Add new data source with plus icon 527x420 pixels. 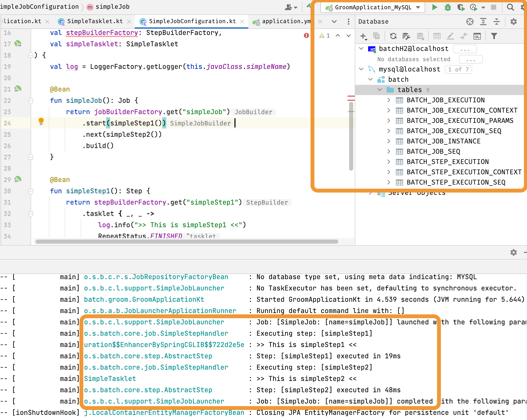[363, 36]
